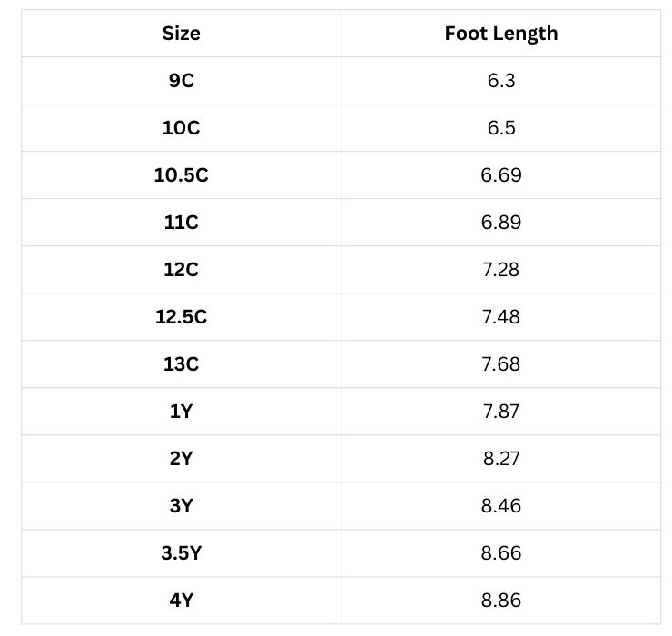Click the 4Y size cell

pos(181,601)
